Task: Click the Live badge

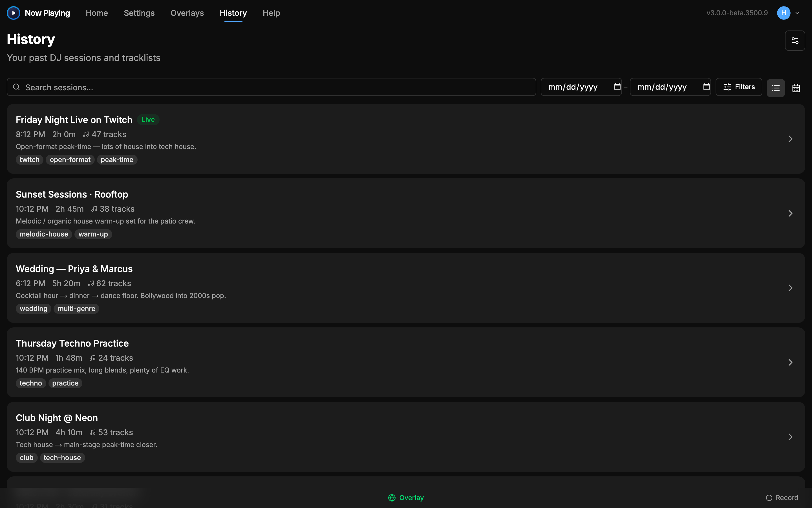Action: [148, 120]
